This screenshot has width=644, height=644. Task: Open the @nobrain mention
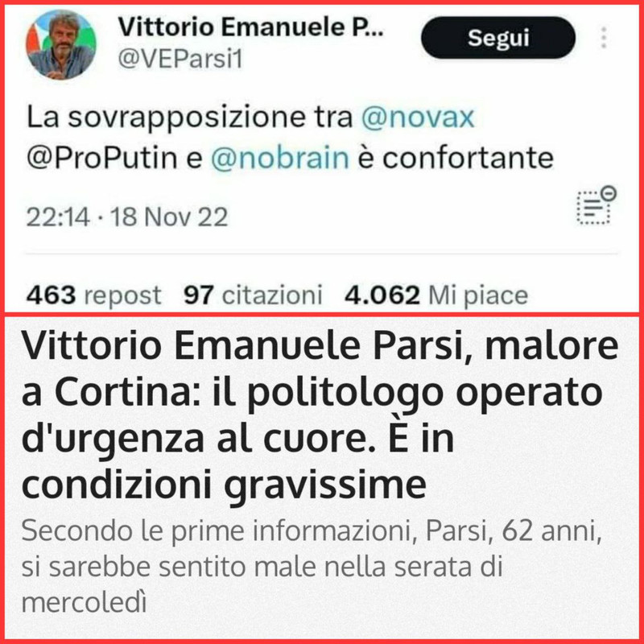tap(279, 158)
